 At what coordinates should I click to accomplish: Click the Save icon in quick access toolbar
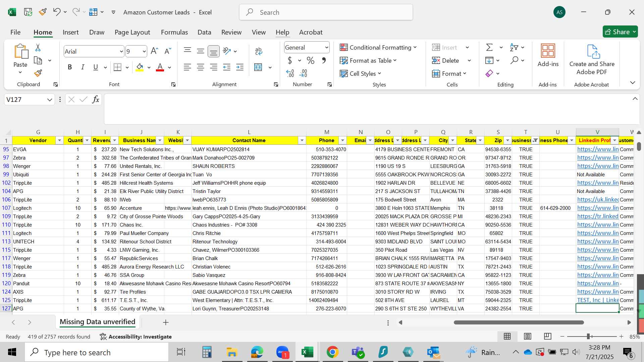coord(28,12)
